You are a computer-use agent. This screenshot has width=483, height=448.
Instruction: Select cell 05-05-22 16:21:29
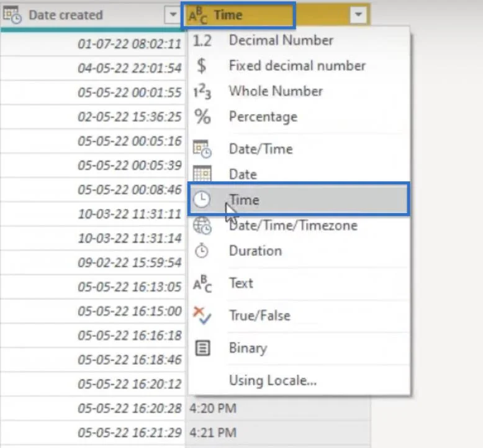coord(93,433)
